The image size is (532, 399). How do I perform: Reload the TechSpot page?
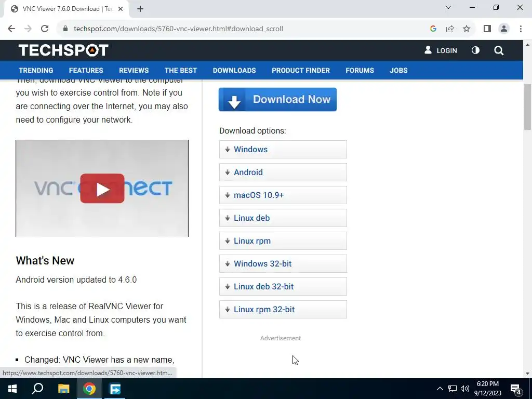click(x=45, y=29)
